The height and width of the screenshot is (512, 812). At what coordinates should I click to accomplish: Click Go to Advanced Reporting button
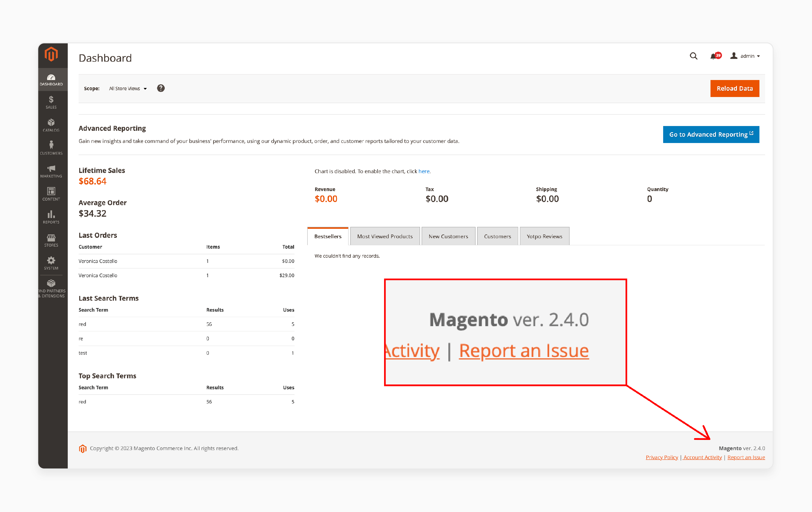click(x=711, y=135)
